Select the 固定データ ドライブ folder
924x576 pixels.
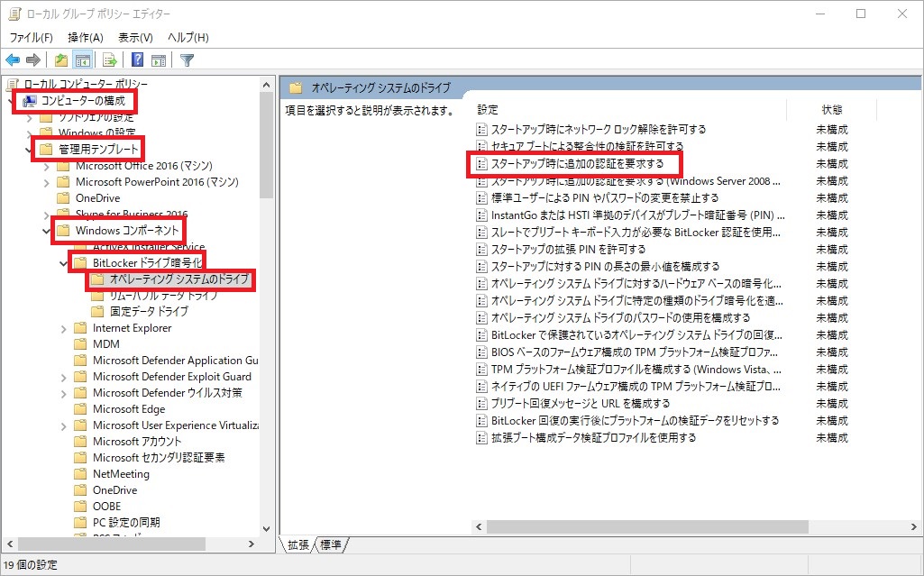coord(149,312)
